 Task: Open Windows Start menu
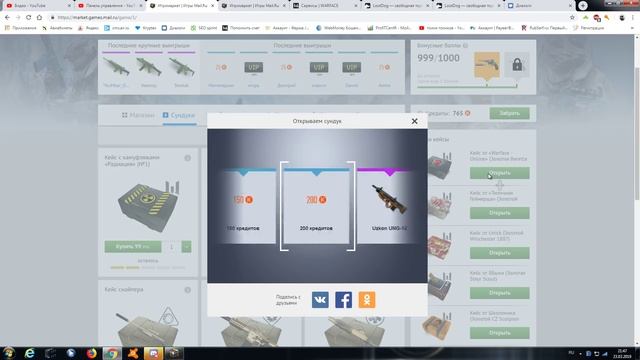coord(9,353)
